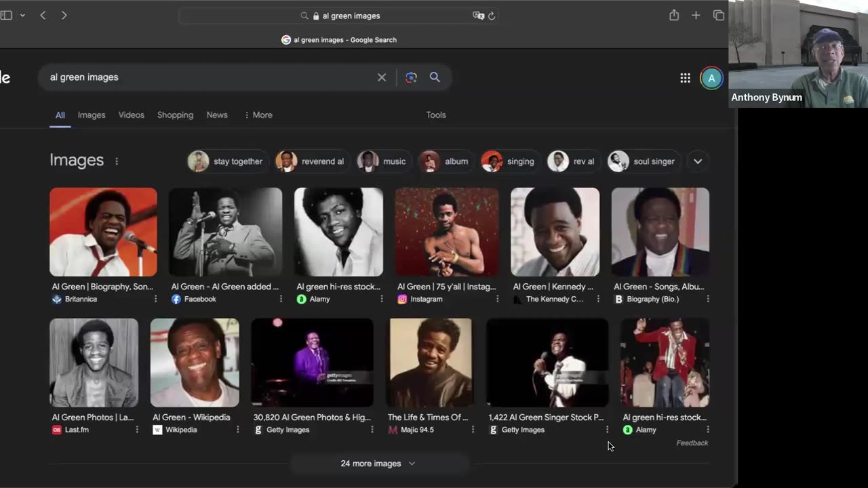Select the All search tab
868x488 pixels.
pyautogui.click(x=60, y=115)
